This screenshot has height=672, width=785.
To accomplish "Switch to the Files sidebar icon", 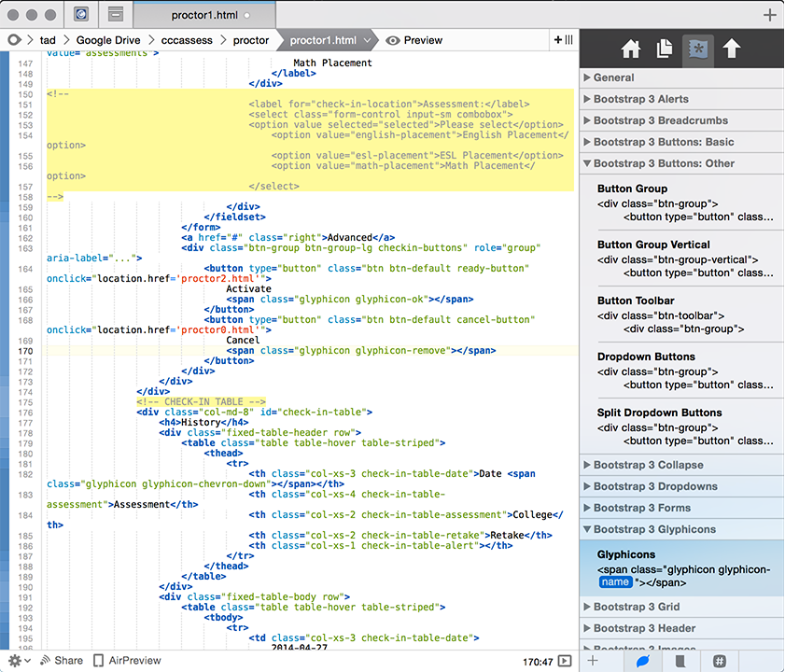I will tap(664, 49).
